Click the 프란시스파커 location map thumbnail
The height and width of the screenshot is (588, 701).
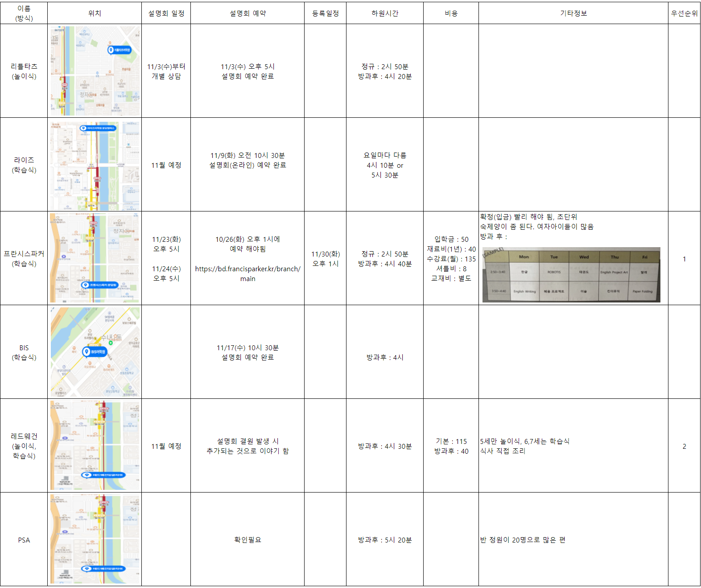tap(95, 258)
